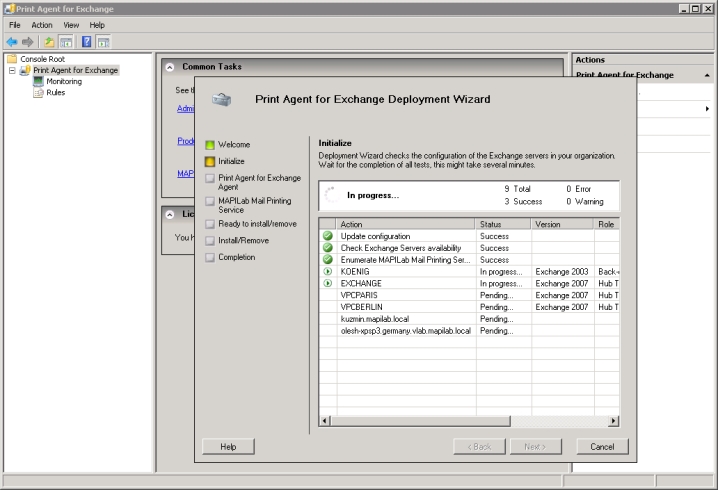Open the Action menu

[42, 24]
